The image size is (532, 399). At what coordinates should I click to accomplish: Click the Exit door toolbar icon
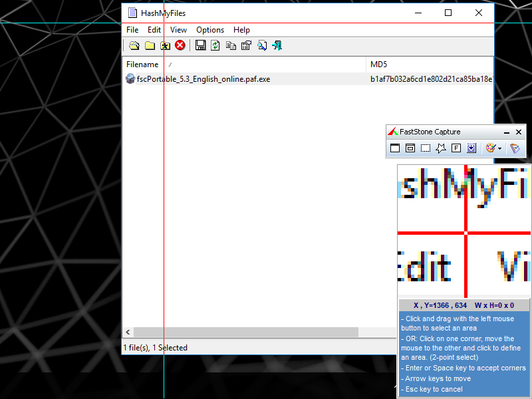pyautogui.click(x=277, y=45)
